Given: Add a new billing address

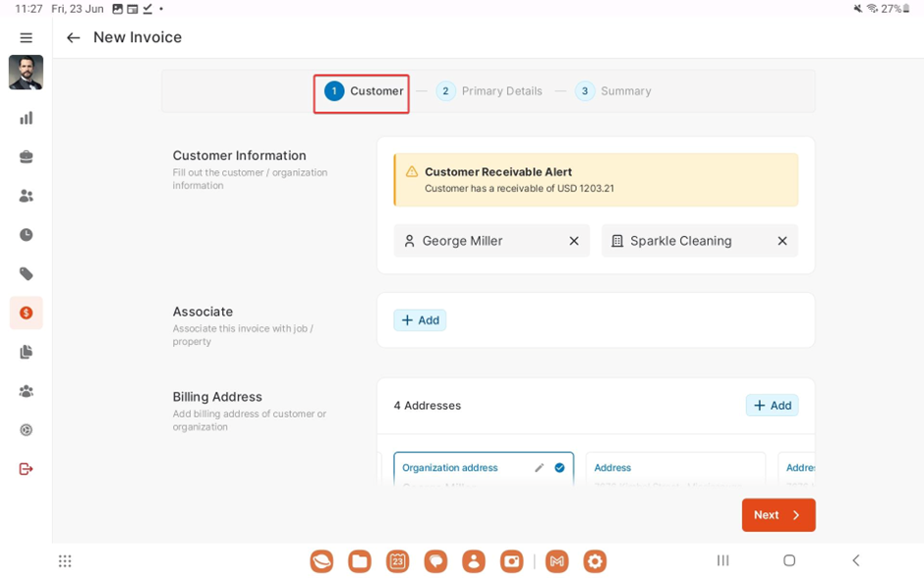Looking at the screenshot, I should click(772, 405).
